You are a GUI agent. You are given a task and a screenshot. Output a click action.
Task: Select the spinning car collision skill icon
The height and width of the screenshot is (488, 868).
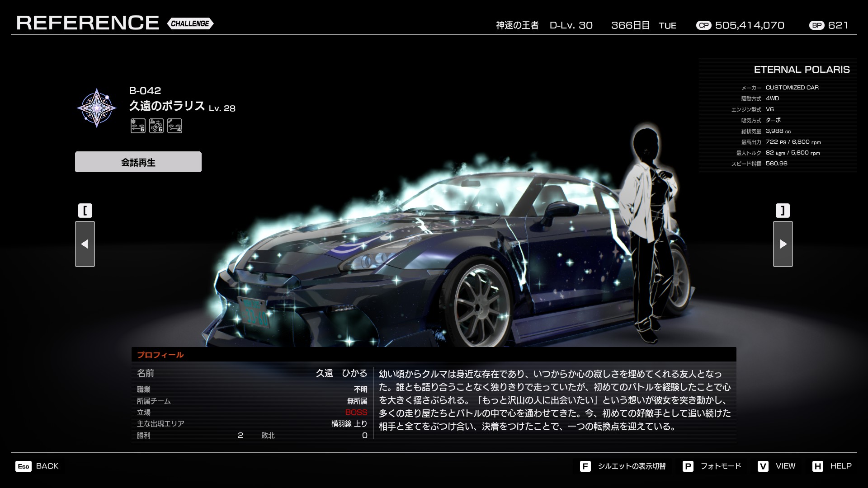click(156, 126)
